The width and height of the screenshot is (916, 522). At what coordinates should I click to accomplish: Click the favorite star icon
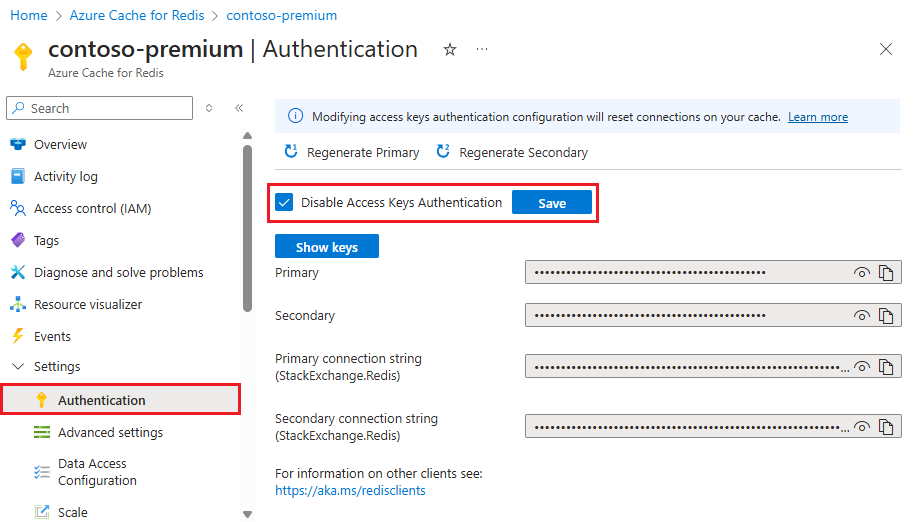(450, 49)
